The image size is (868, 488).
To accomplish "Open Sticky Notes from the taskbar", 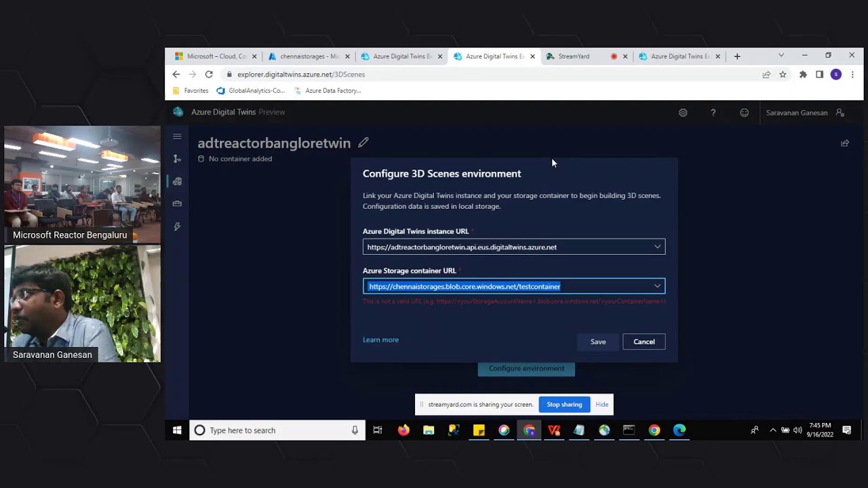I will (x=479, y=430).
